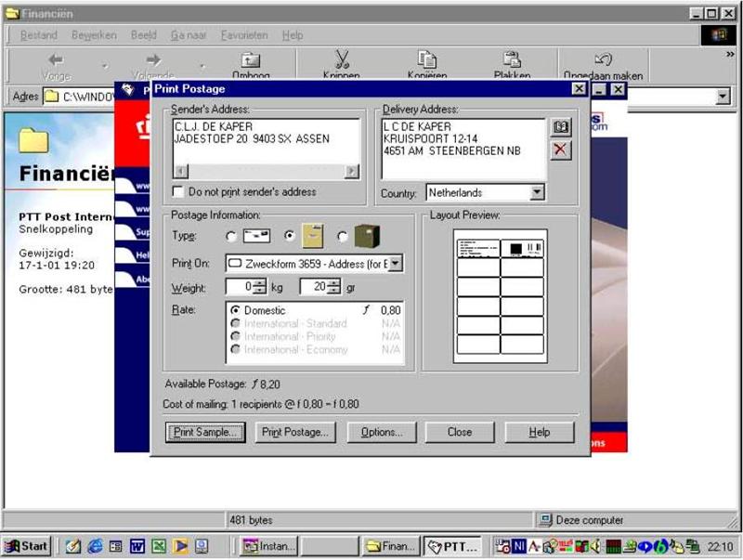Viewport: 743px width, 560px height.
Task: Open the address book icon beside Delivery Address
Action: pos(560,127)
